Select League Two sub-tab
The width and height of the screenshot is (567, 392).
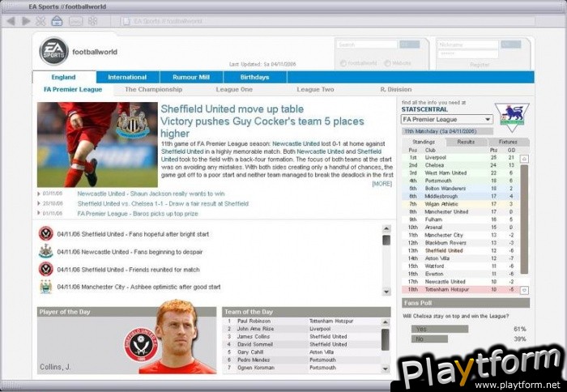tap(315, 89)
